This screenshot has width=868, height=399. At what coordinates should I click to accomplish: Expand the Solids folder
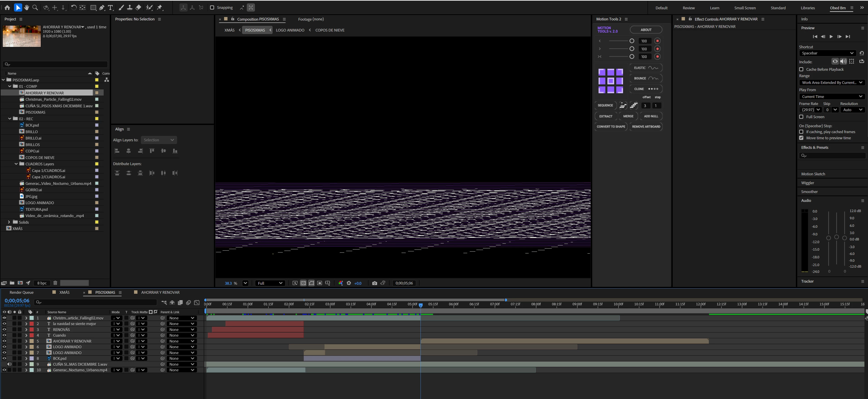pos(9,222)
